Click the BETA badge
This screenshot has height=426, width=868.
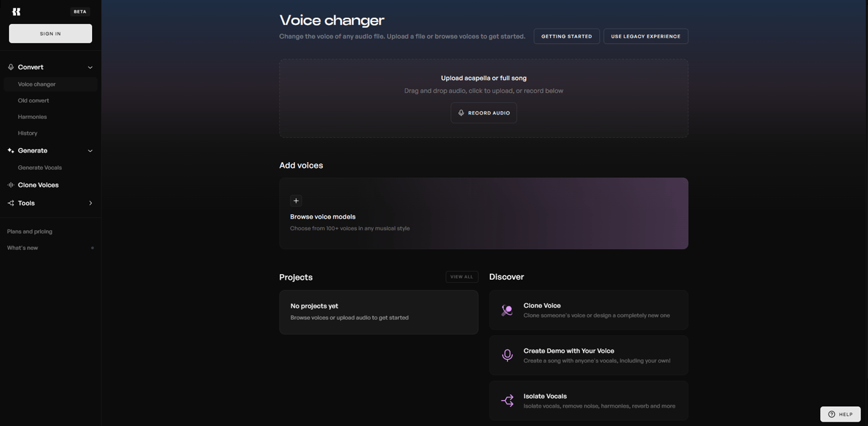pyautogui.click(x=80, y=11)
